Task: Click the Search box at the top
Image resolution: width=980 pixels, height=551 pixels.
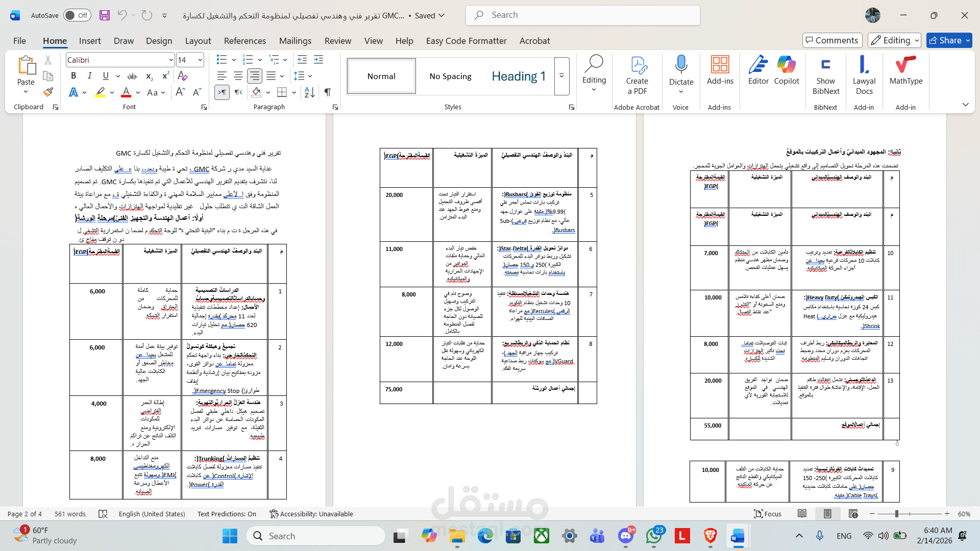Action: pyautogui.click(x=582, y=15)
